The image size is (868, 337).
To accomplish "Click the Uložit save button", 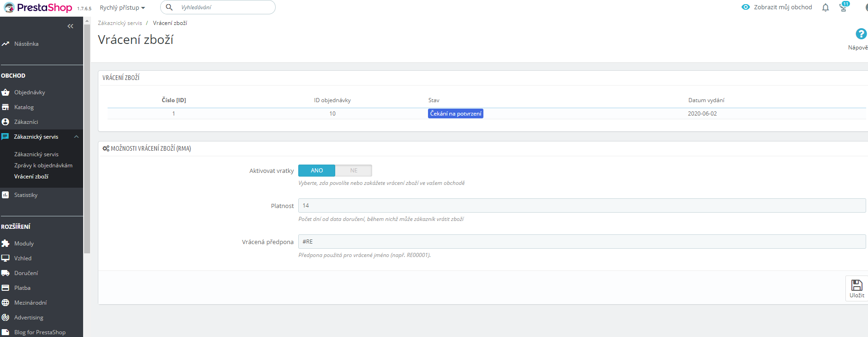I will coord(857,288).
